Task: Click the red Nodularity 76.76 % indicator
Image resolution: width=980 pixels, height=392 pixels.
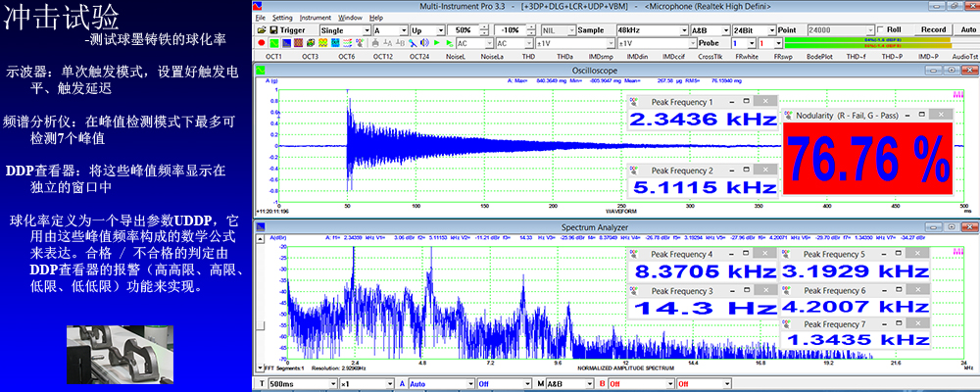Action: [867, 160]
